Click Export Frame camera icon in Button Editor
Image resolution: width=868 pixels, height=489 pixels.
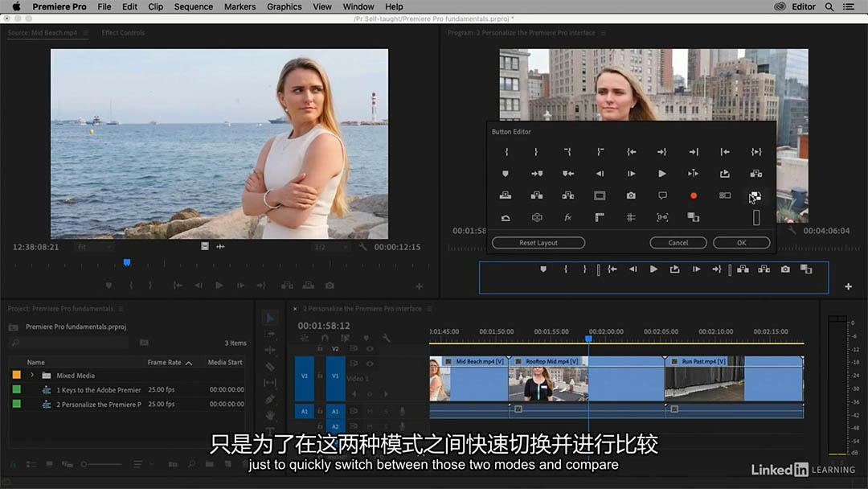pyautogui.click(x=631, y=195)
